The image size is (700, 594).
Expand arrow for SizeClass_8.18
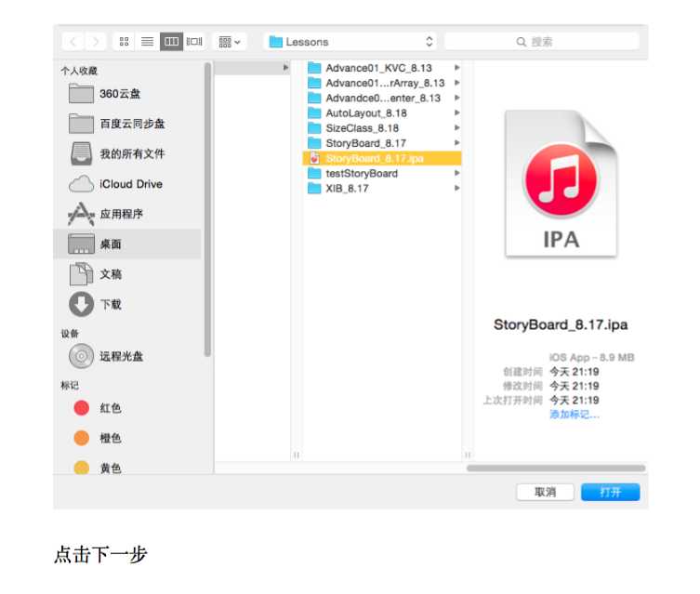point(456,128)
